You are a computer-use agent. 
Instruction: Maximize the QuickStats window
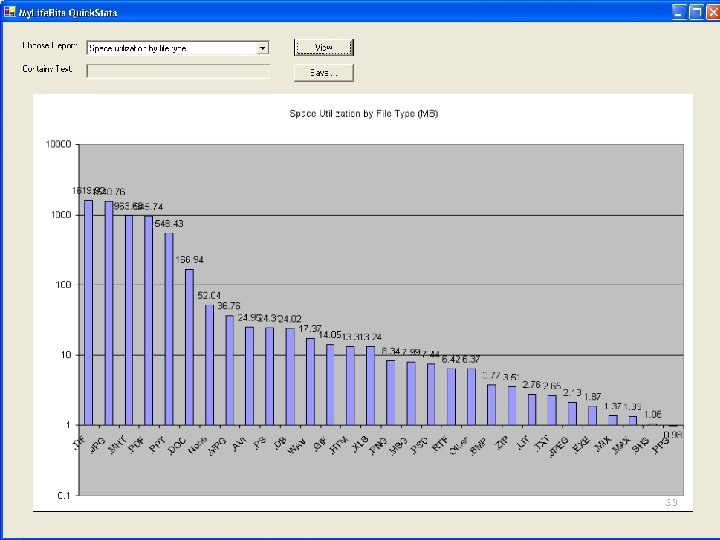click(x=696, y=11)
